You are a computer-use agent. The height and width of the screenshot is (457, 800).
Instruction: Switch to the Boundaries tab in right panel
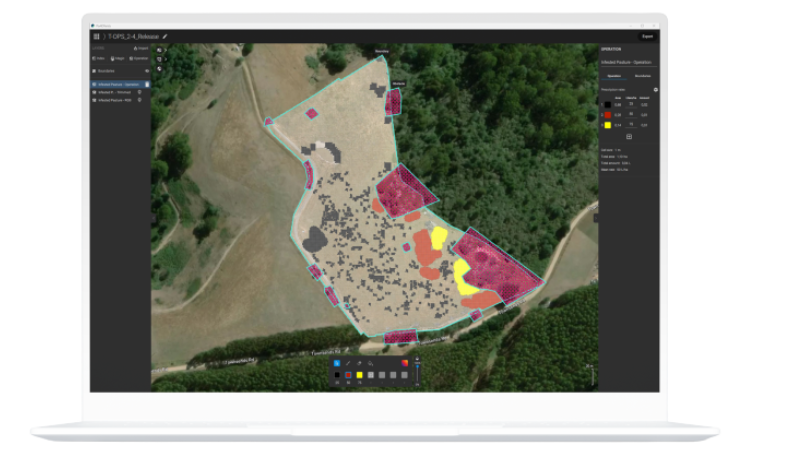click(x=642, y=75)
